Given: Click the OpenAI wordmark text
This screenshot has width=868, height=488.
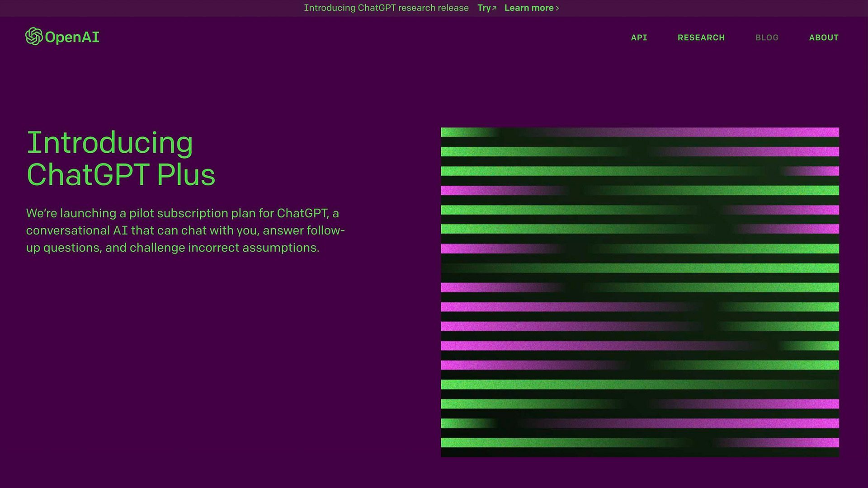Looking at the screenshot, I should (x=72, y=37).
